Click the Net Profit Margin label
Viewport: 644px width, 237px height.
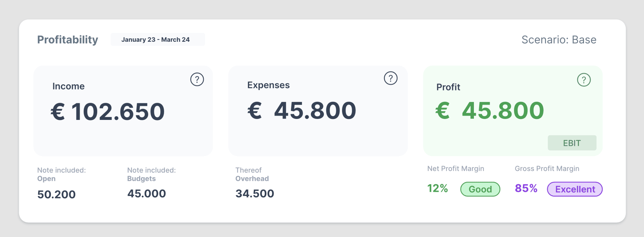coord(455,169)
